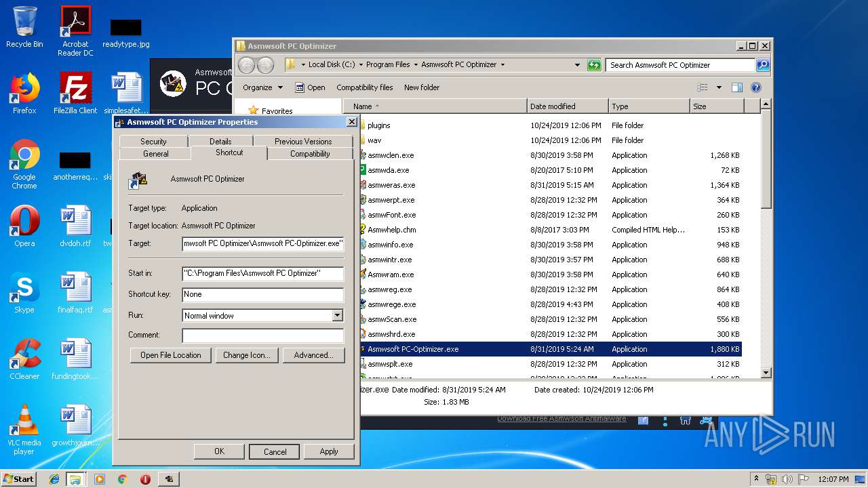This screenshot has height=488, width=868.
Task: Expand Program Files breadcrumb arrow
Action: coord(415,65)
